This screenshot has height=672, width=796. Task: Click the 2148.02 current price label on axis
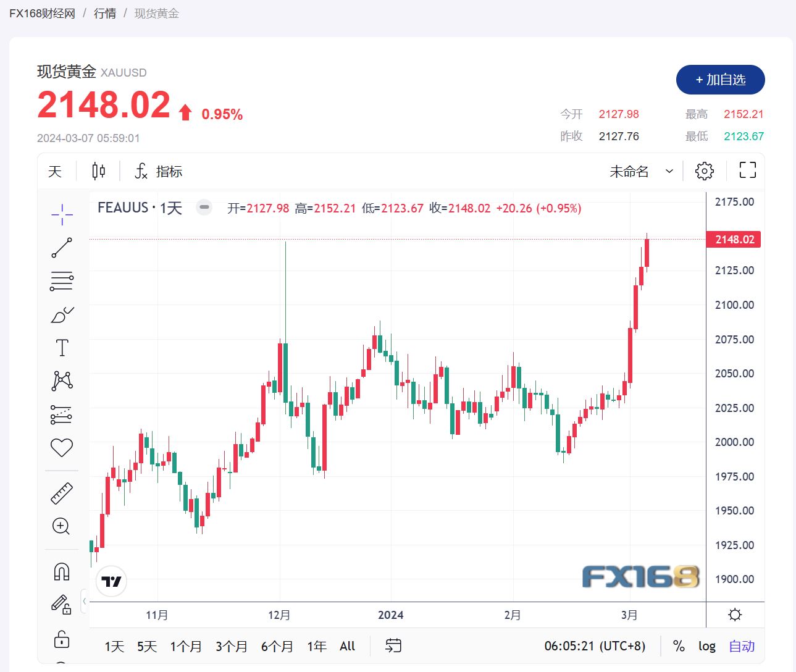pos(734,240)
